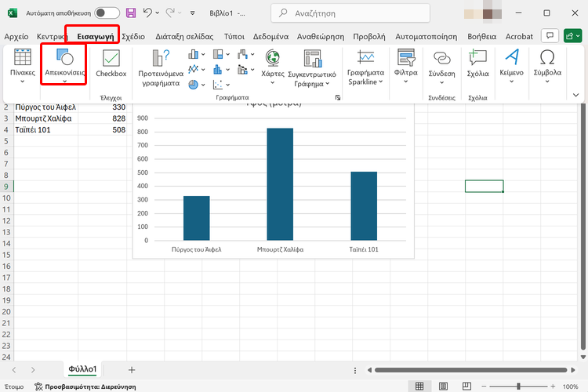Switch to Page Layout view
Image resolution: width=588 pixels, height=392 pixels.
443,386
